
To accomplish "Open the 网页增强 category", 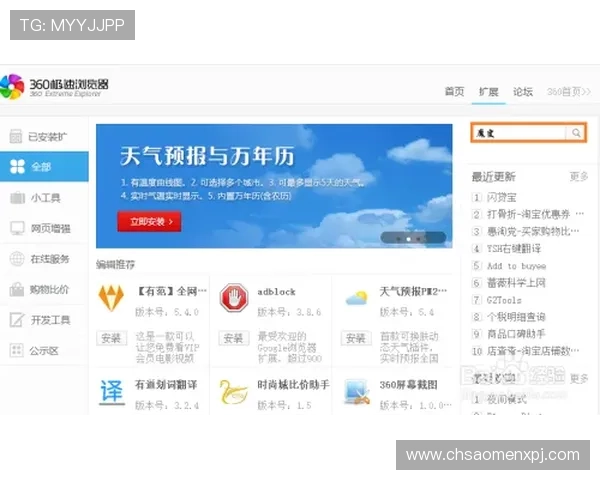I will point(44,228).
